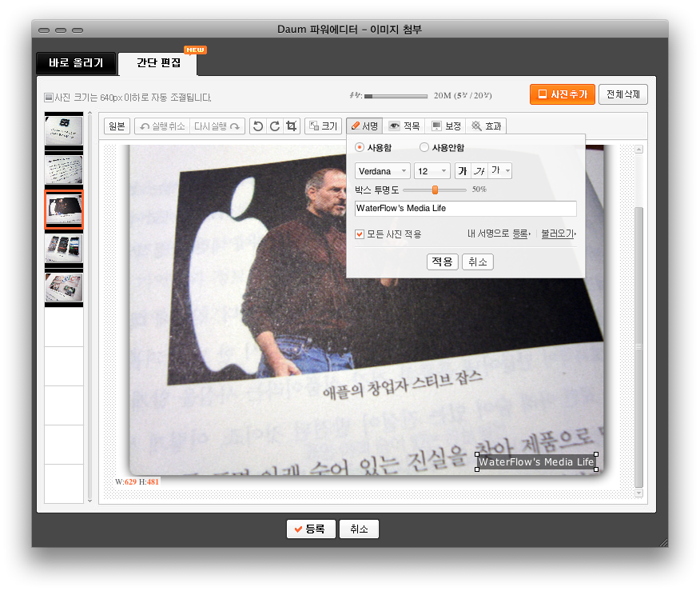Select the second thumbnail in sidebar
Viewport: 700px width, 591px height.
[x=64, y=170]
